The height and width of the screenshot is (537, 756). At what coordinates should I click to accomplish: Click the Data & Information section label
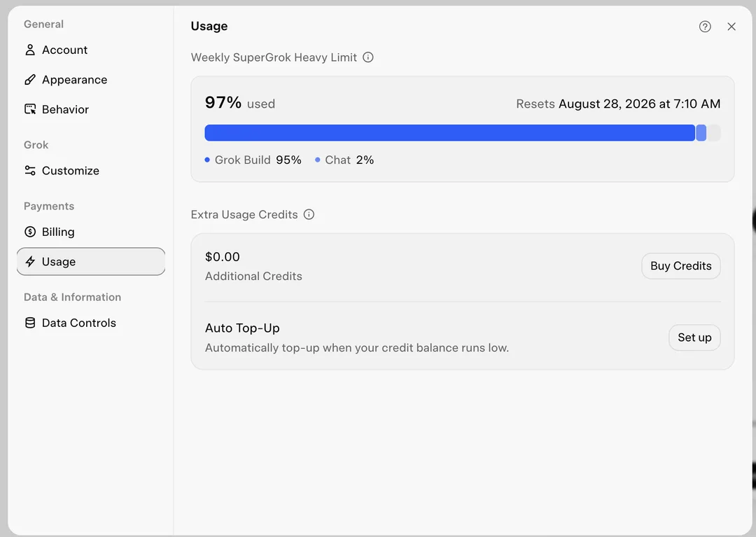point(72,297)
